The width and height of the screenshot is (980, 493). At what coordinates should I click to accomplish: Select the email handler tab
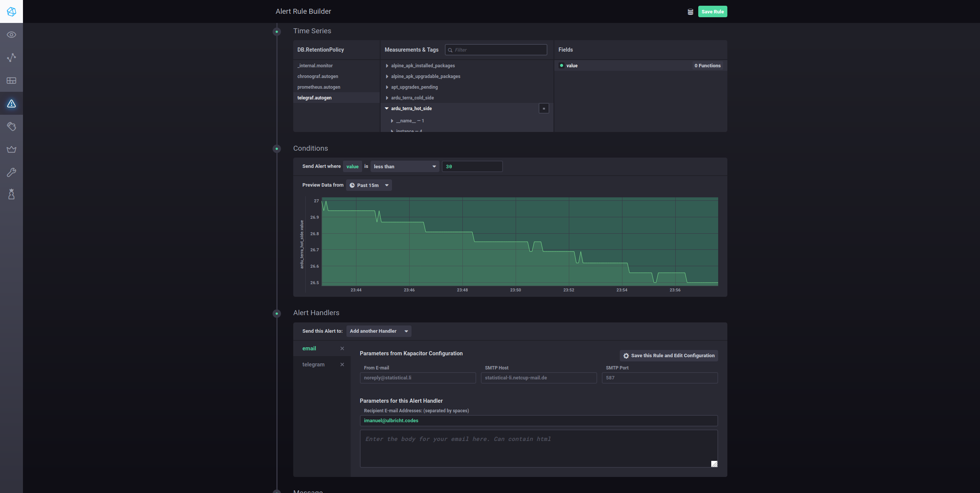[309, 348]
